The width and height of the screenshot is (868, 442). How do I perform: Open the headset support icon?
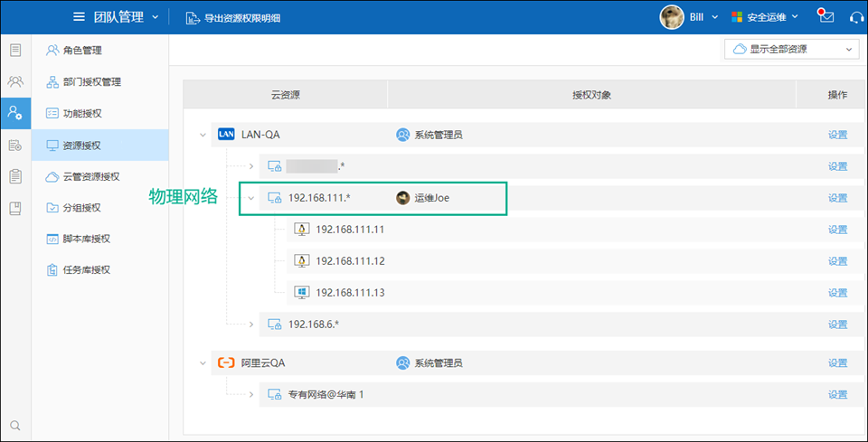tap(856, 17)
